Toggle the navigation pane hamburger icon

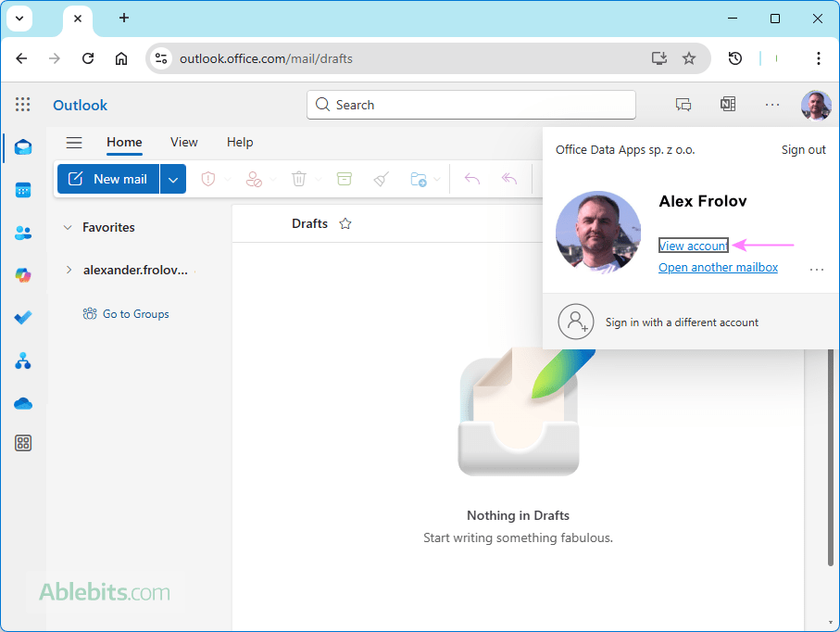point(74,142)
